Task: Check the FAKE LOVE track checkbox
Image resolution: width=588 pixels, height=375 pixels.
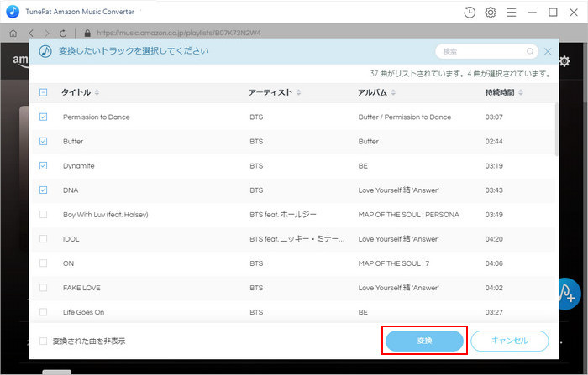Action: pyautogui.click(x=43, y=288)
